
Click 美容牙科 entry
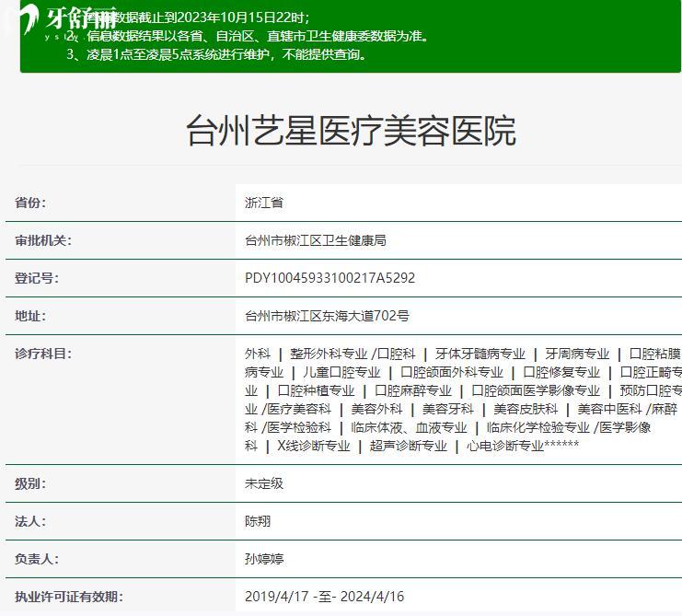click(x=447, y=409)
